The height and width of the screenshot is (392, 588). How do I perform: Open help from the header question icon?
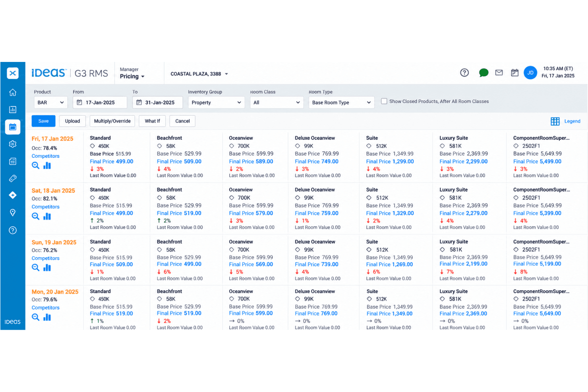pos(464,73)
